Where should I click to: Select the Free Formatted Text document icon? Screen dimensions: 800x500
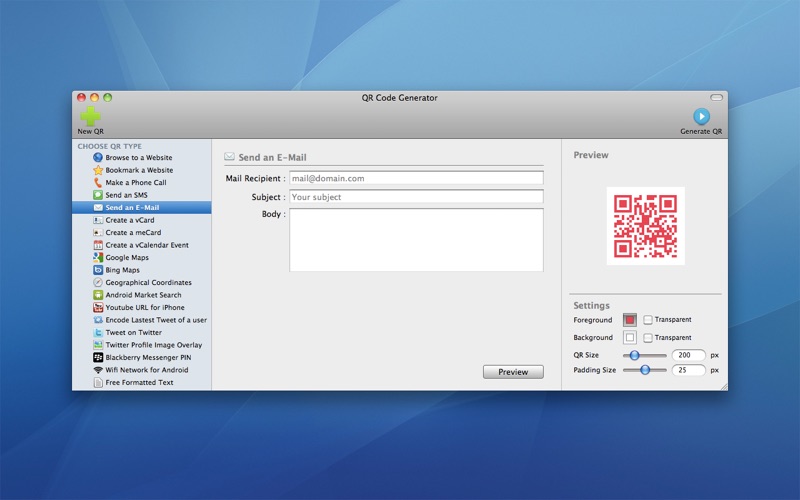[98, 382]
